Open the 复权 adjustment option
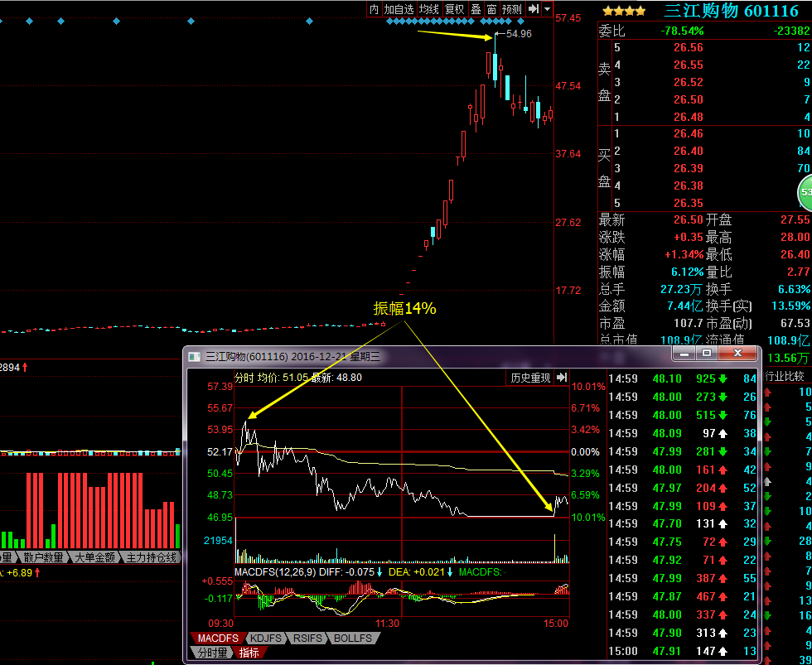The height and width of the screenshot is (665, 812). pos(454,9)
